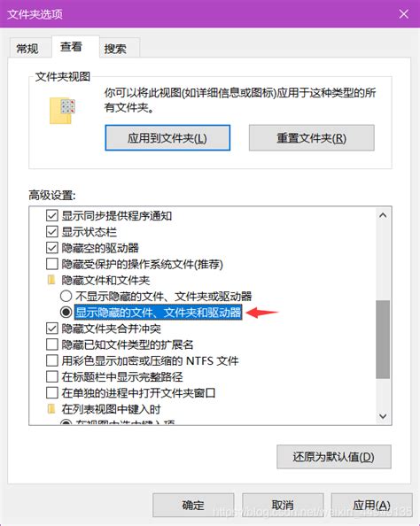Toggle 隐藏空的驱动器 checkbox
Viewport: 420px width, 526px height.
coord(52,248)
